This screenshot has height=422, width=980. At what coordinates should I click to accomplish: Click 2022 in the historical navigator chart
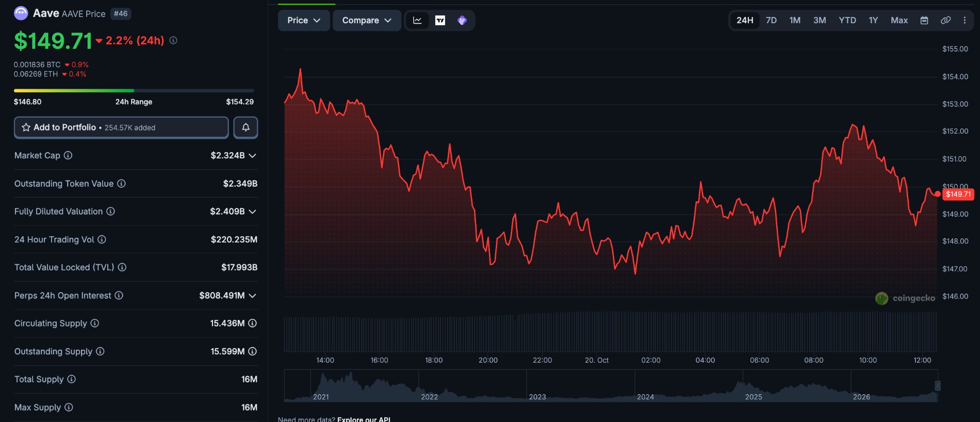(429, 397)
